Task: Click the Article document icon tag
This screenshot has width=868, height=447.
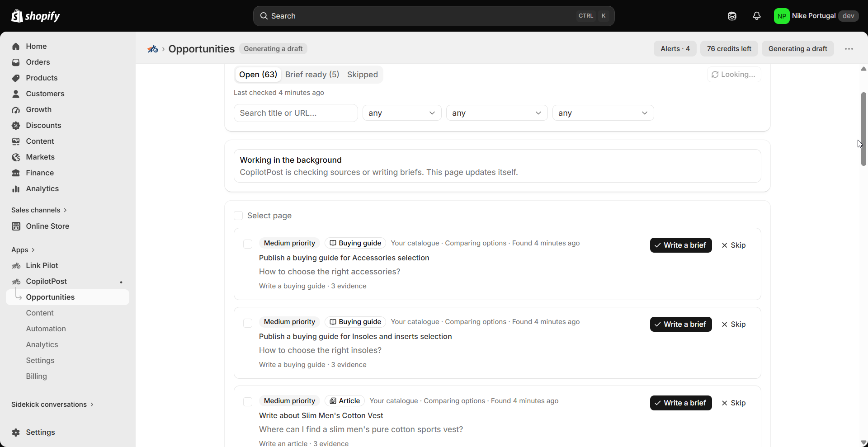Action: (x=333, y=401)
